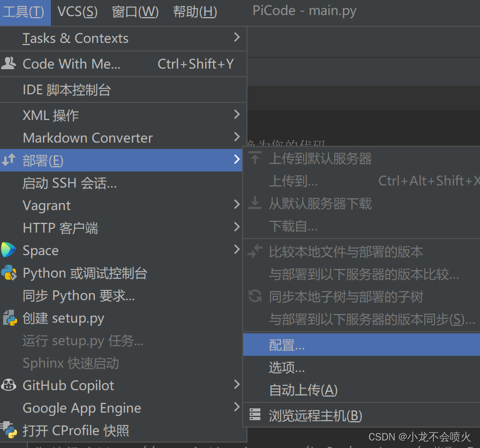Select XML 操作 menu entry
Viewport: 480px width, 448px height.
pyautogui.click(x=123, y=115)
